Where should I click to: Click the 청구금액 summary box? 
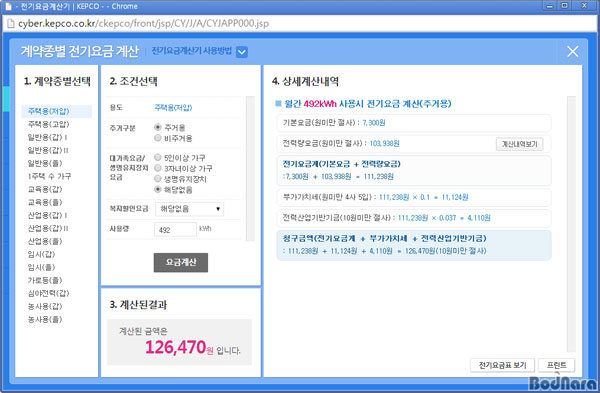414,245
